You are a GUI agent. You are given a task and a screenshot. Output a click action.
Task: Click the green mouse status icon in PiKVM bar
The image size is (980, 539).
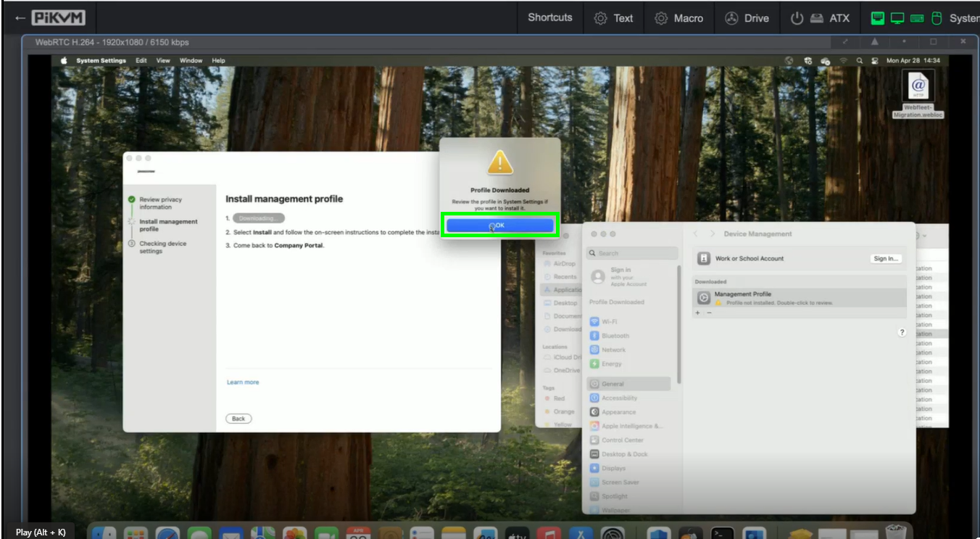tap(936, 18)
